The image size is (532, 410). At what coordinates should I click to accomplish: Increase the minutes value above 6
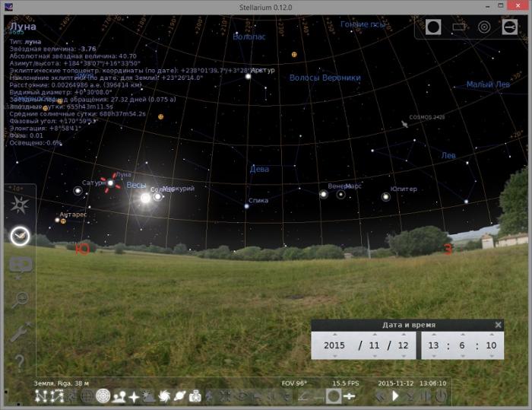(x=462, y=335)
